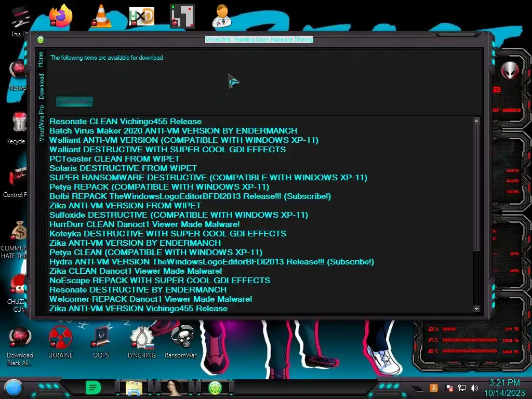
Task: Click the Alienware head gadget icon
Action: click(x=510, y=70)
